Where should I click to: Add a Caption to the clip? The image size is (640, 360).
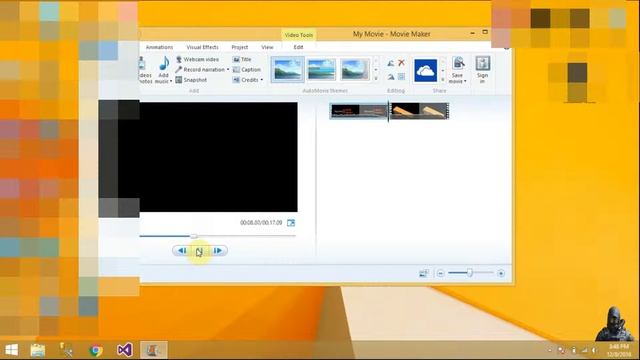[247, 70]
